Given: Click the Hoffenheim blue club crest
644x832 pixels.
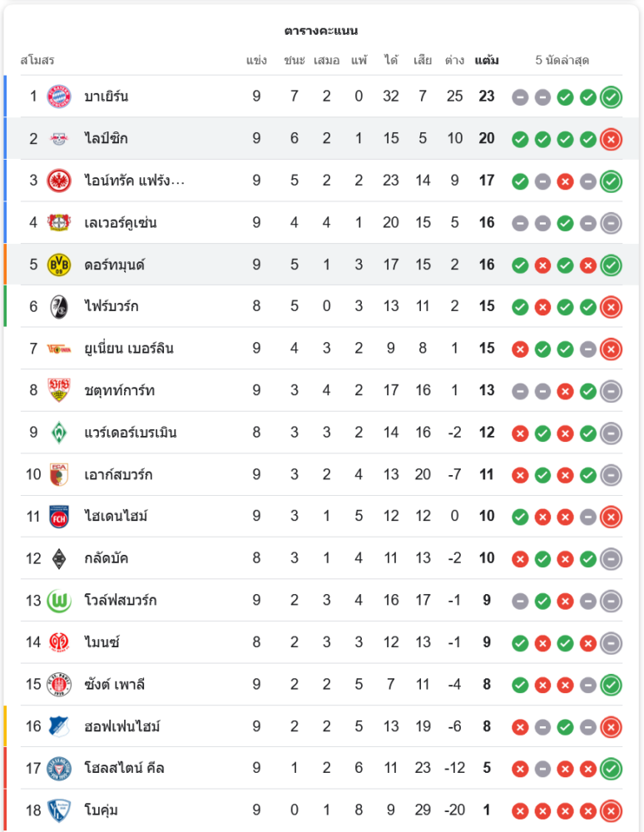Looking at the screenshot, I should pyautogui.click(x=59, y=726).
